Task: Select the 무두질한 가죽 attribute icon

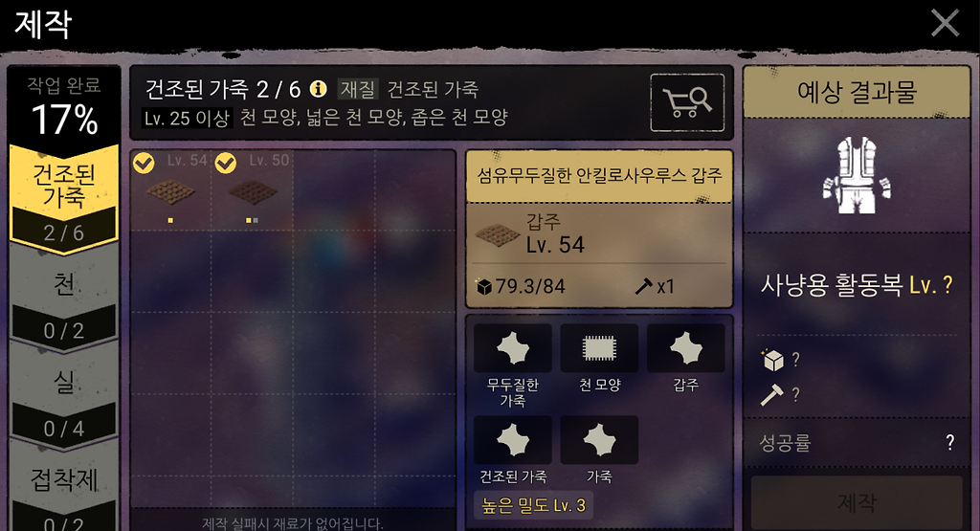Action: coord(513,348)
